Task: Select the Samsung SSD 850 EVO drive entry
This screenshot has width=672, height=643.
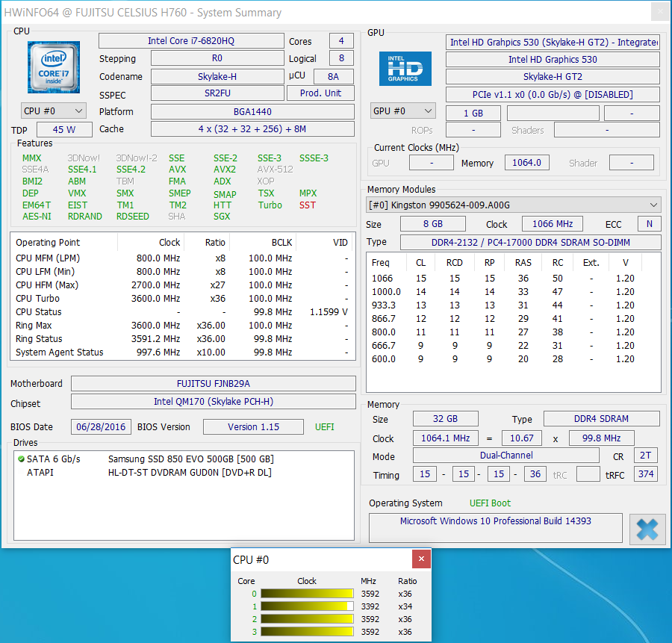Action: [184, 459]
